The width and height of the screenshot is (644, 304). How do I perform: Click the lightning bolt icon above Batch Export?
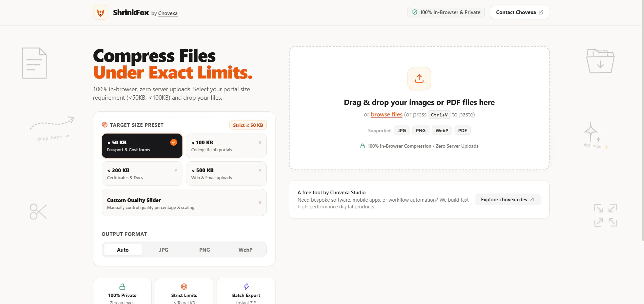click(x=246, y=287)
